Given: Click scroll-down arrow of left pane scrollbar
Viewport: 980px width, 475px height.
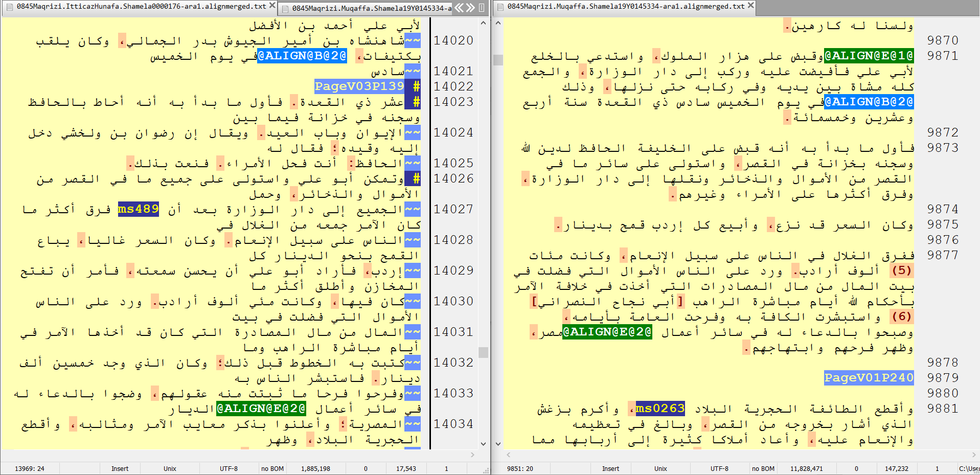Looking at the screenshot, I should [x=484, y=444].
